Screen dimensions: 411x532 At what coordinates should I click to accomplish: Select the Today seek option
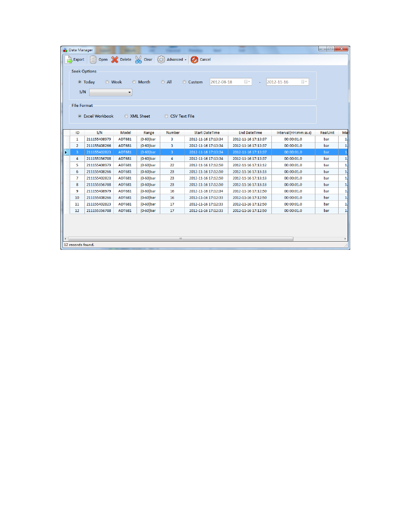pyautogui.click(x=80, y=82)
